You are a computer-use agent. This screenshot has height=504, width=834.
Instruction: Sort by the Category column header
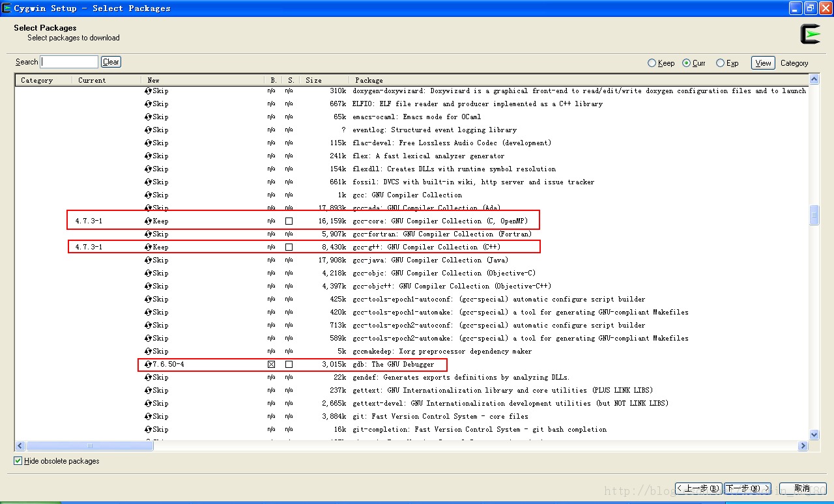coord(44,80)
